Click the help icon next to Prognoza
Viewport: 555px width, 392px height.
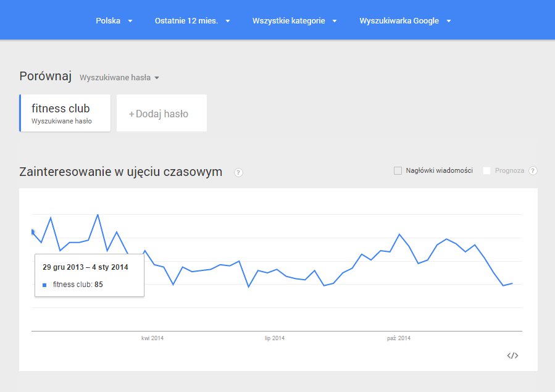(533, 171)
